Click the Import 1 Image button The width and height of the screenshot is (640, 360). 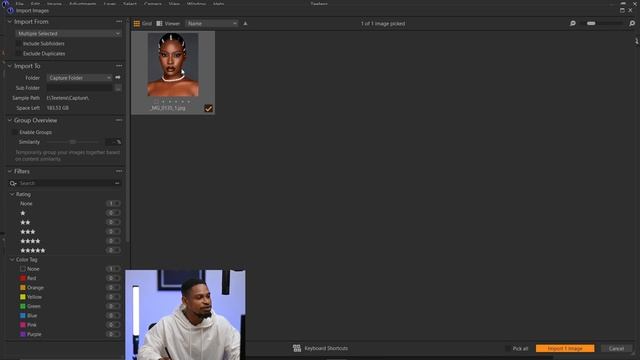point(565,349)
